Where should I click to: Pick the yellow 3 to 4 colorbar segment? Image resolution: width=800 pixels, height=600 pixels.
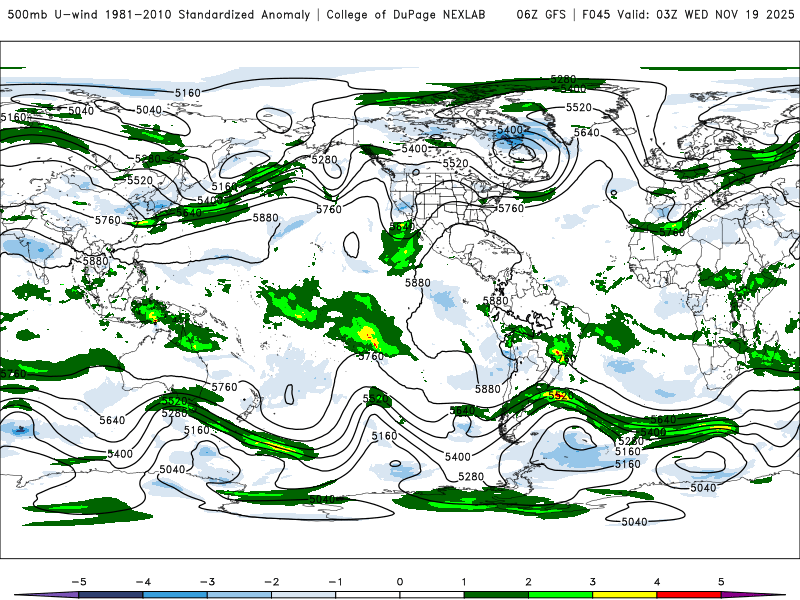point(625,595)
